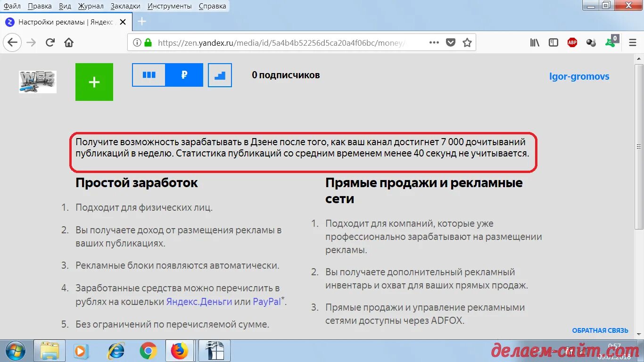The width and height of the screenshot is (644, 362).
Task: Open the Справка menu
Action: pos(212,6)
